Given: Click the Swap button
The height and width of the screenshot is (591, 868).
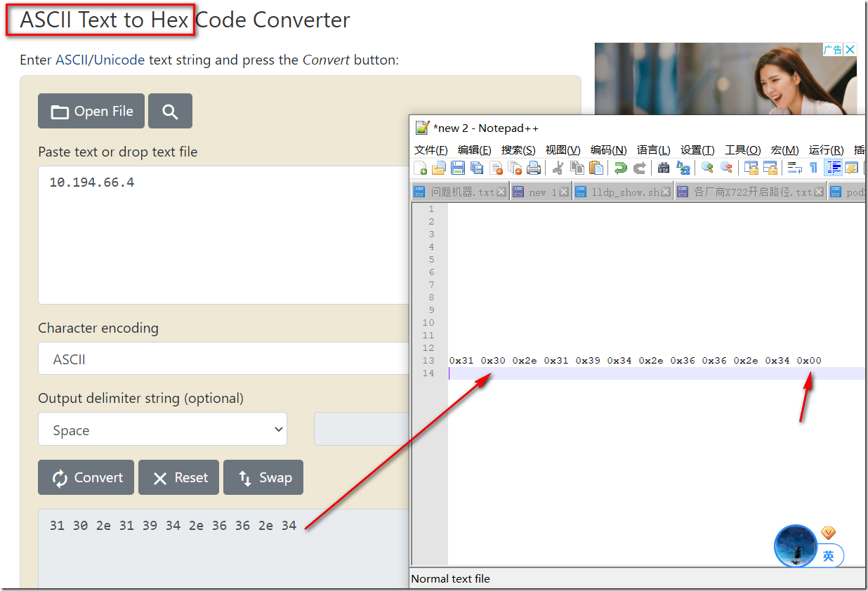Looking at the screenshot, I should [x=263, y=477].
